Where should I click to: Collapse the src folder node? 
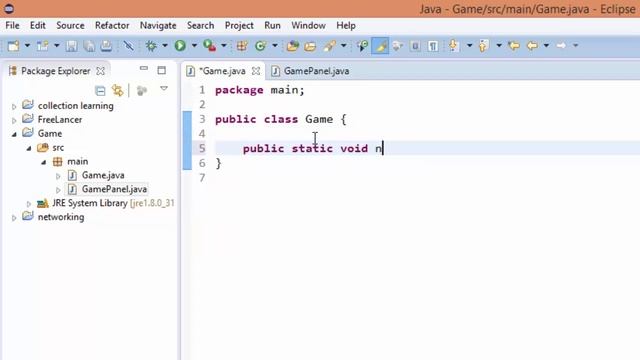[29, 148]
